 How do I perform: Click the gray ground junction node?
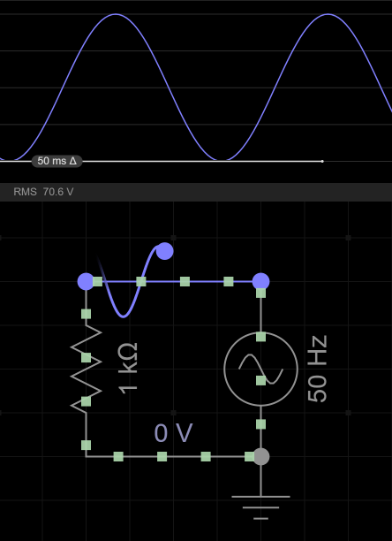[x=261, y=457]
